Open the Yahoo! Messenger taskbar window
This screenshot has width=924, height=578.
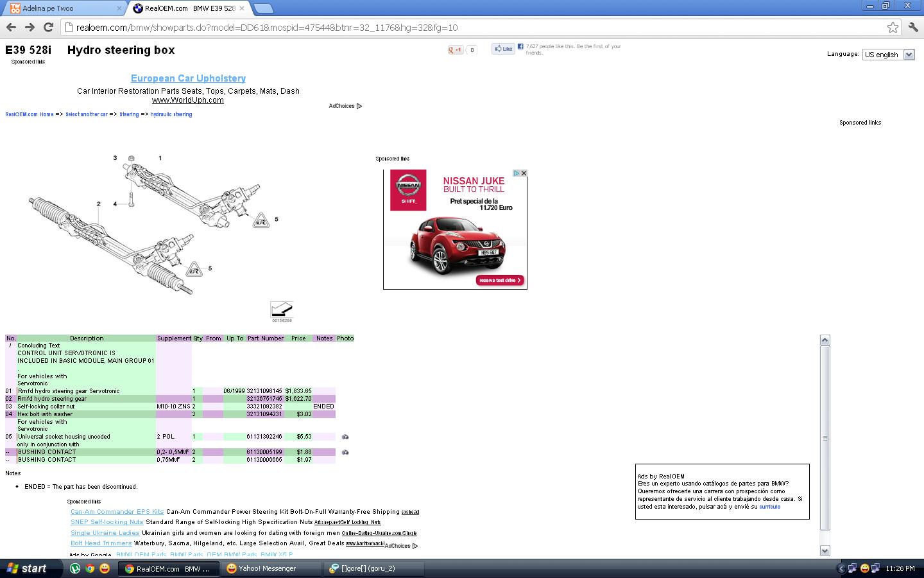click(271, 568)
